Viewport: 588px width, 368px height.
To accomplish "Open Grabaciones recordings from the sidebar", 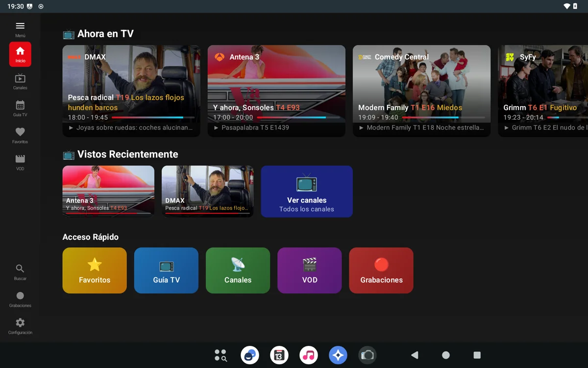I will [20, 298].
